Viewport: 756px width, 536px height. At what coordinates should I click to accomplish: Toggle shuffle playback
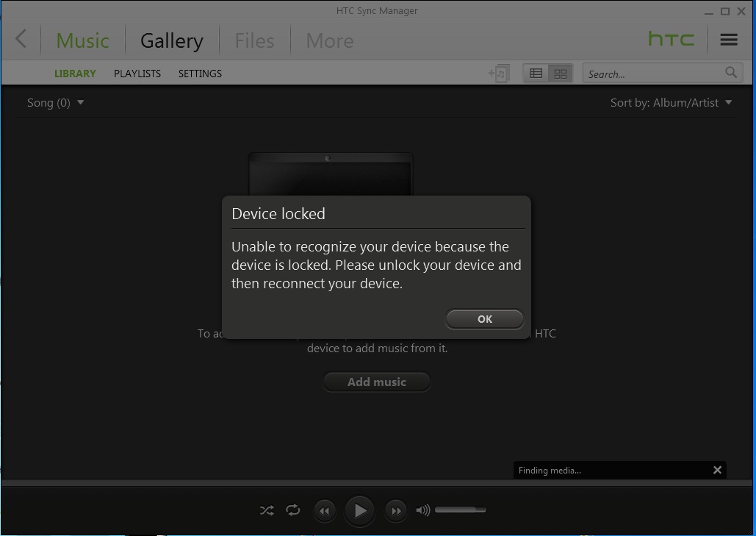[x=267, y=510]
